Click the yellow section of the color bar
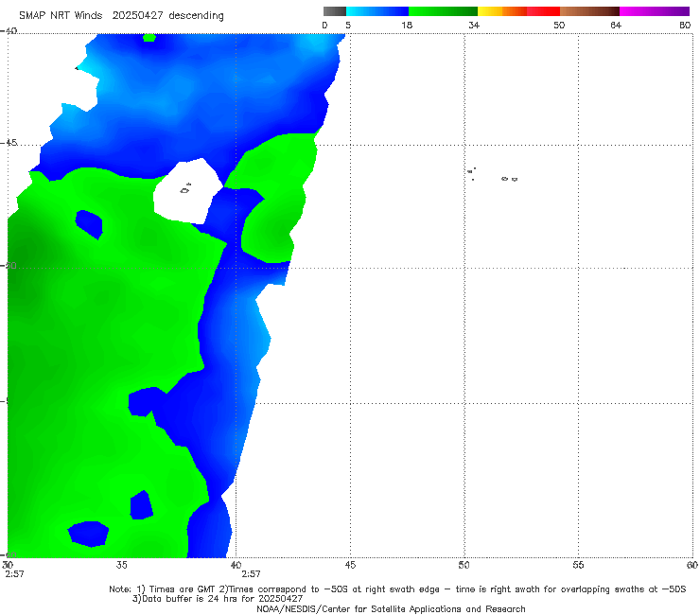Image resolution: width=700 pixels, height=615 pixels. (490, 11)
